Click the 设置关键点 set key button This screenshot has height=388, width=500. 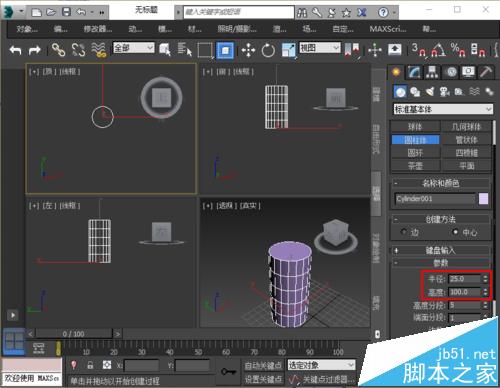(x=263, y=379)
